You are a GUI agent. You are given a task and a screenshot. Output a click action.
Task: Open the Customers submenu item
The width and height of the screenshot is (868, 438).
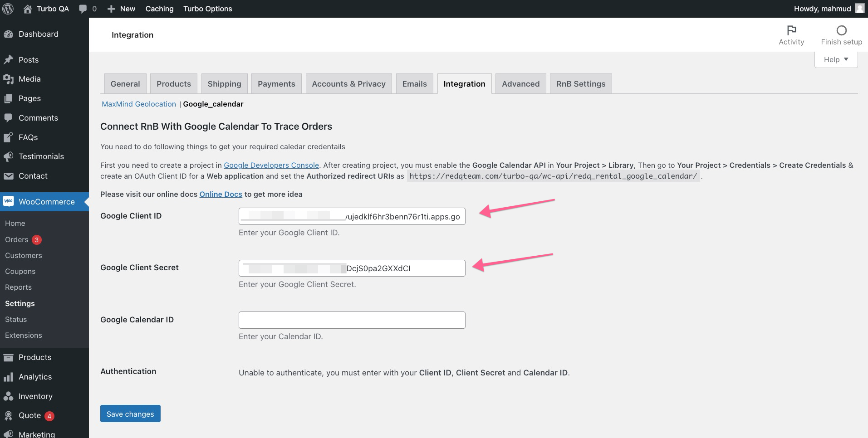coord(24,255)
